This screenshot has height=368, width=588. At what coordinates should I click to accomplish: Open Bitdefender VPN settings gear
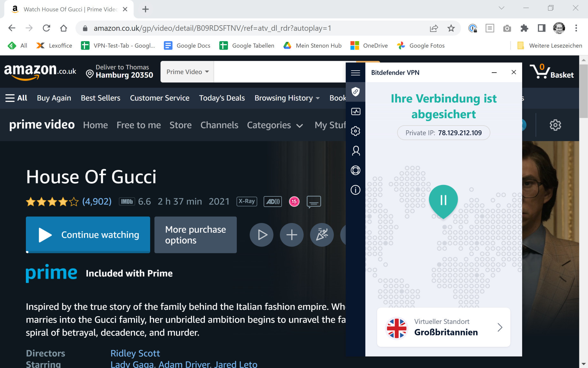pyautogui.click(x=355, y=131)
